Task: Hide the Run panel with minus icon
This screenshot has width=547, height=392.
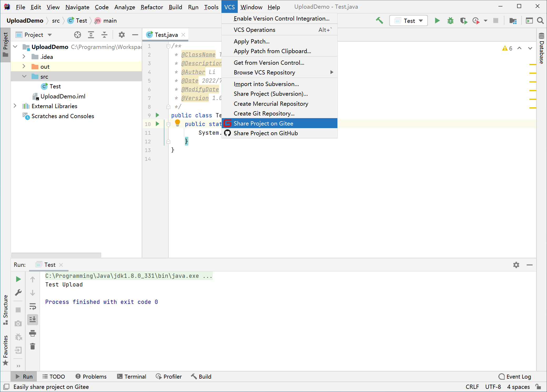Action: (x=530, y=265)
